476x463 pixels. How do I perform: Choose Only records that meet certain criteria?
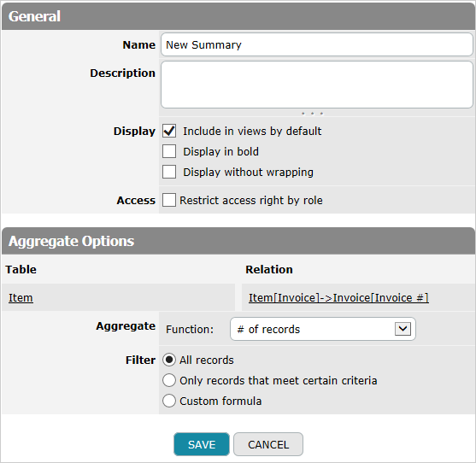(x=169, y=380)
